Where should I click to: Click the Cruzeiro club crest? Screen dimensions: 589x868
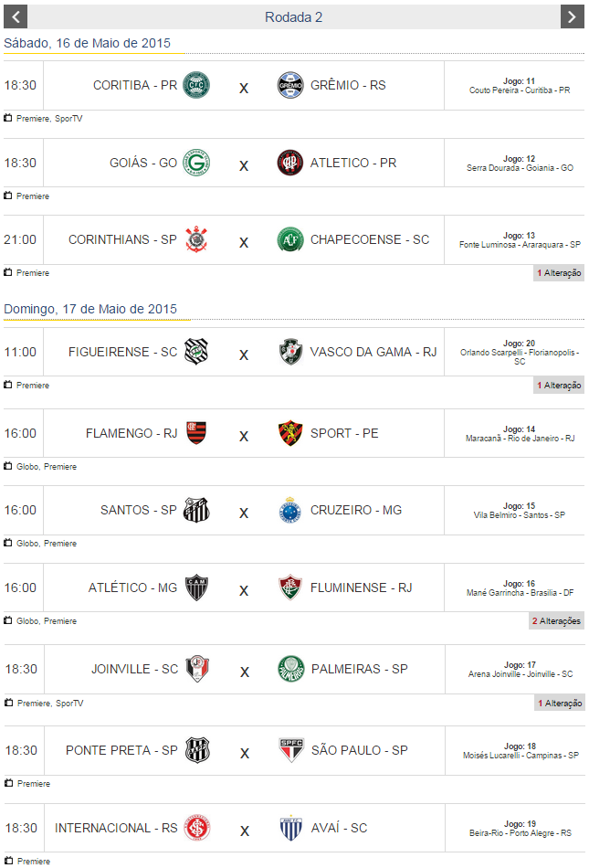click(290, 510)
